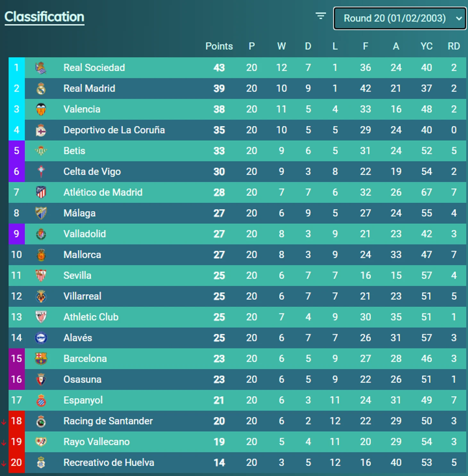Click the Athletic Club crest icon
The image size is (468, 476).
coord(41,317)
